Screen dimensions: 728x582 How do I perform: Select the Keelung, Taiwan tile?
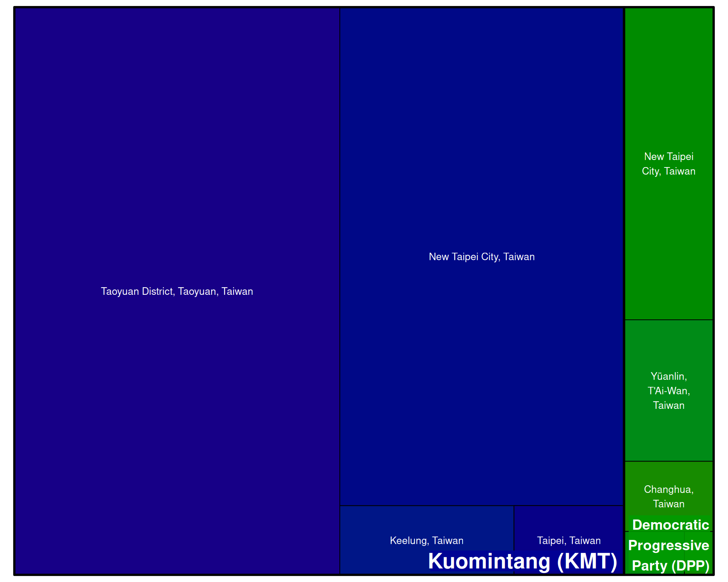[x=427, y=540]
